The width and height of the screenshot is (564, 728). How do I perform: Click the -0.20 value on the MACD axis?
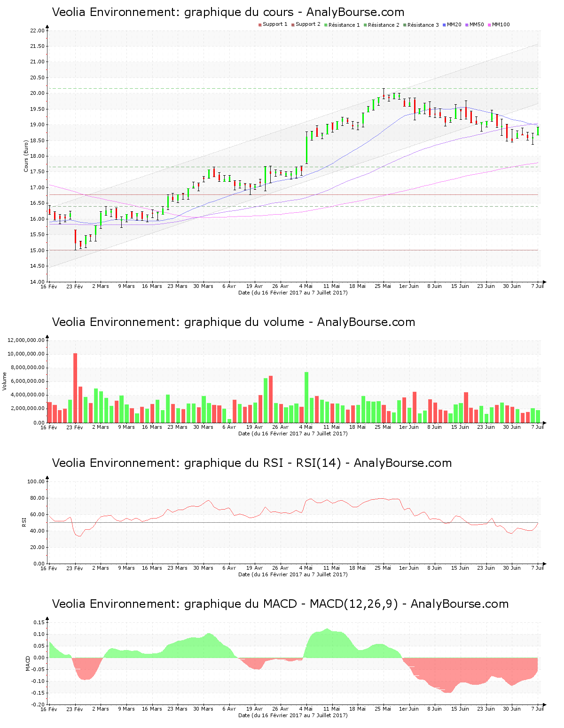pyautogui.click(x=38, y=705)
